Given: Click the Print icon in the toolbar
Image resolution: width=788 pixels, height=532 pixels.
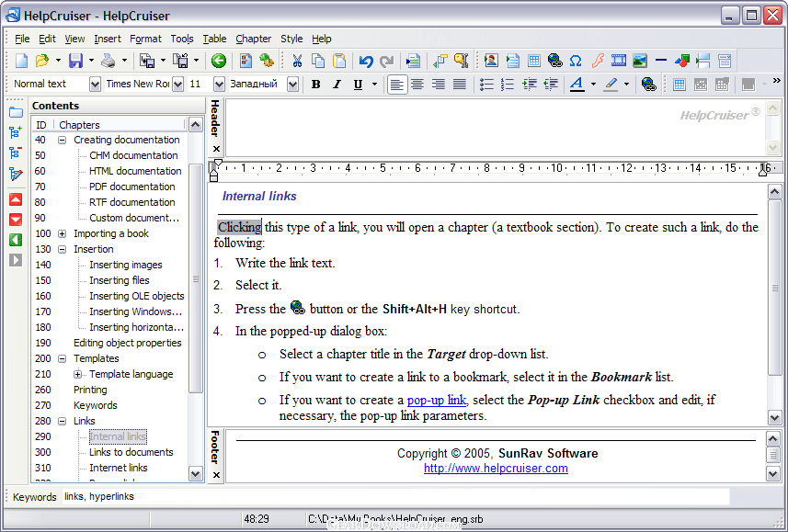Looking at the screenshot, I should tap(108, 61).
